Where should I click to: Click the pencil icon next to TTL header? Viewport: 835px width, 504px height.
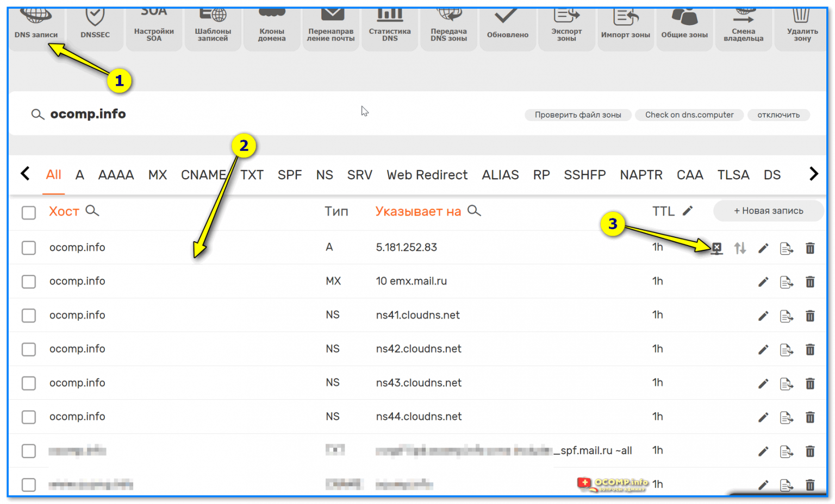688,211
